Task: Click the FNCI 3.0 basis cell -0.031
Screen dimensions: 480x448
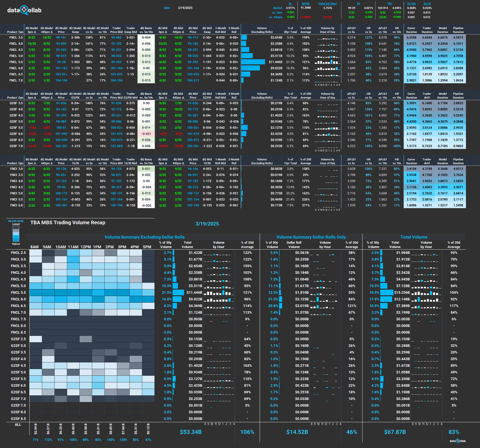Action: 147,169
